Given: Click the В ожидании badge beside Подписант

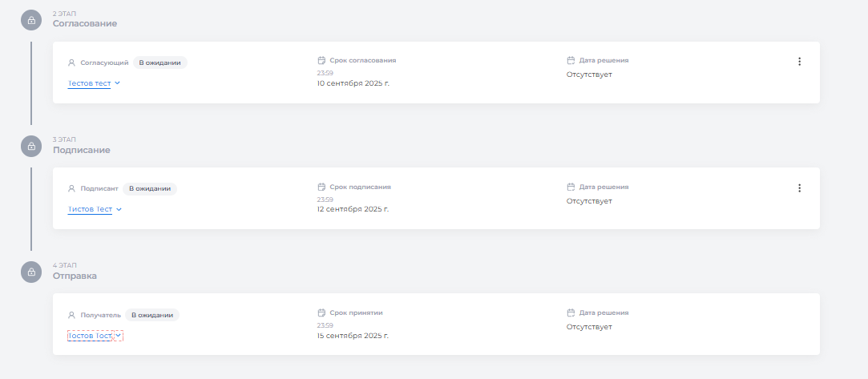Looking at the screenshot, I should point(150,189).
